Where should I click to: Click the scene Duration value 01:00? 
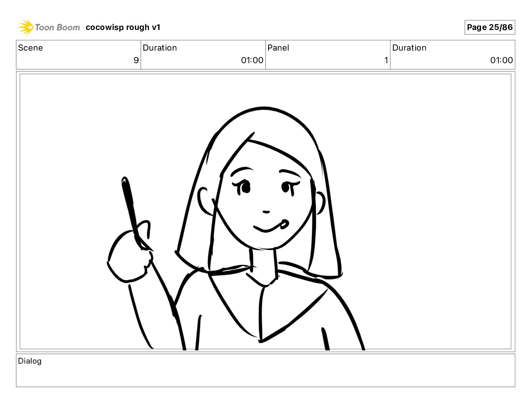[x=252, y=60]
